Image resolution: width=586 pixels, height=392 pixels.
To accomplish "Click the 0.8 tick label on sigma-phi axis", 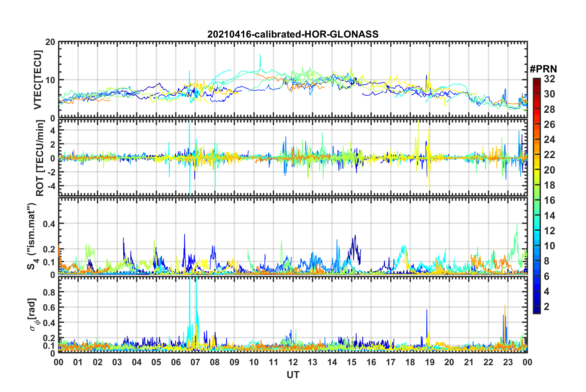I will coord(49,292).
